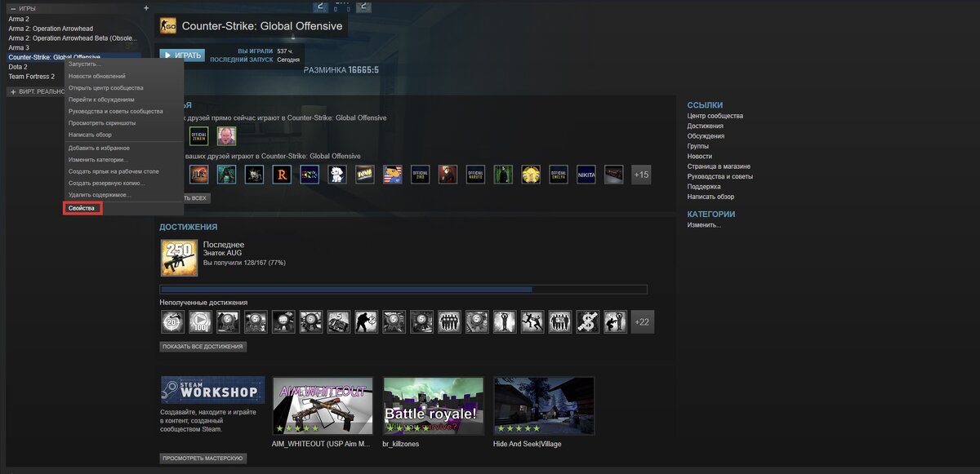Select Руководства и советы сообщества menu entry
The height and width of the screenshot is (474, 980).
pyautogui.click(x=116, y=111)
